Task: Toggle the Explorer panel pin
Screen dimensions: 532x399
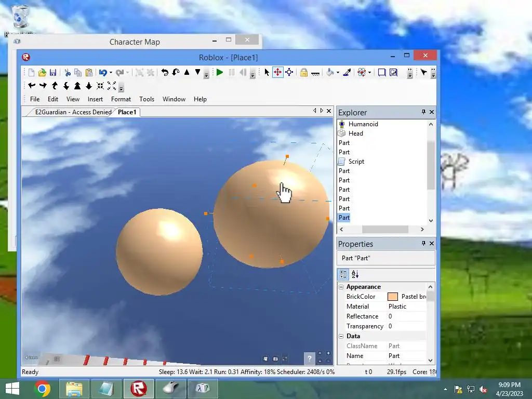Action: [423, 112]
